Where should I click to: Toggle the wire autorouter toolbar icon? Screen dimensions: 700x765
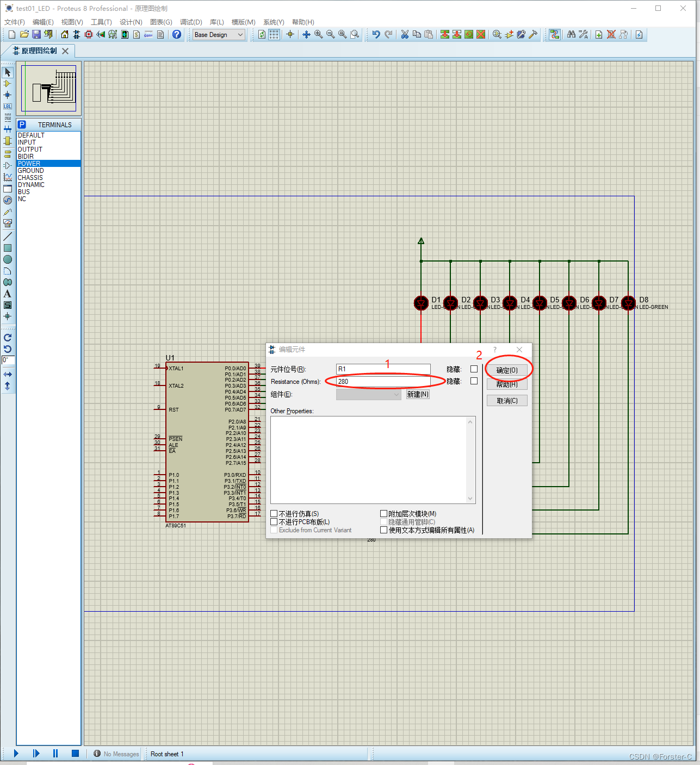(554, 34)
